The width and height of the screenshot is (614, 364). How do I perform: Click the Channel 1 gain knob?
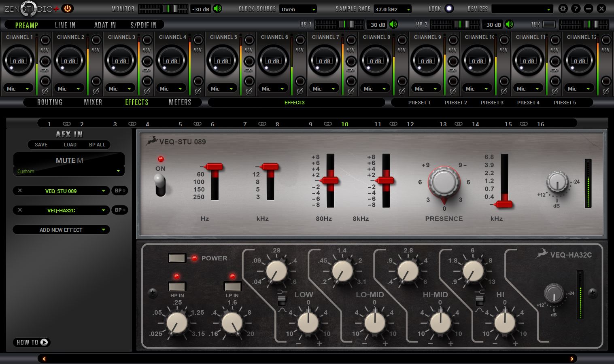pyautogui.click(x=18, y=60)
